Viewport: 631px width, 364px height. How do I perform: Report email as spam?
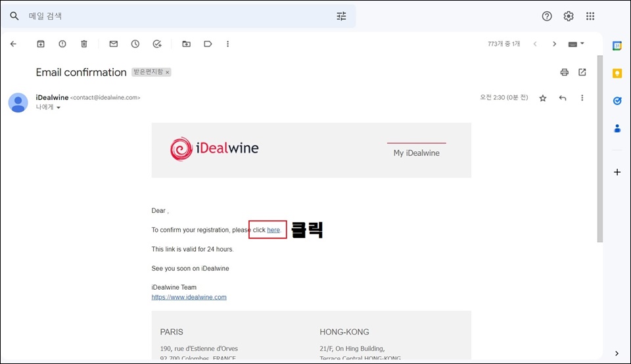tap(62, 44)
